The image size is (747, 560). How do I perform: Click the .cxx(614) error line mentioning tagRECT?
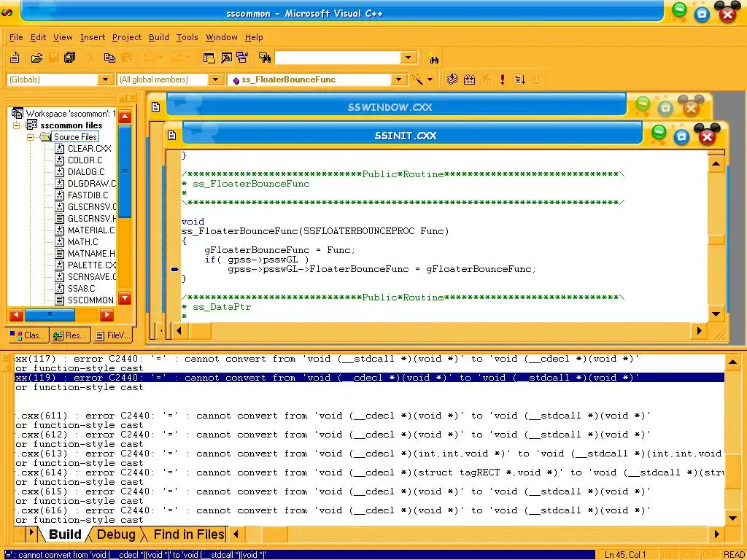[x=369, y=472]
